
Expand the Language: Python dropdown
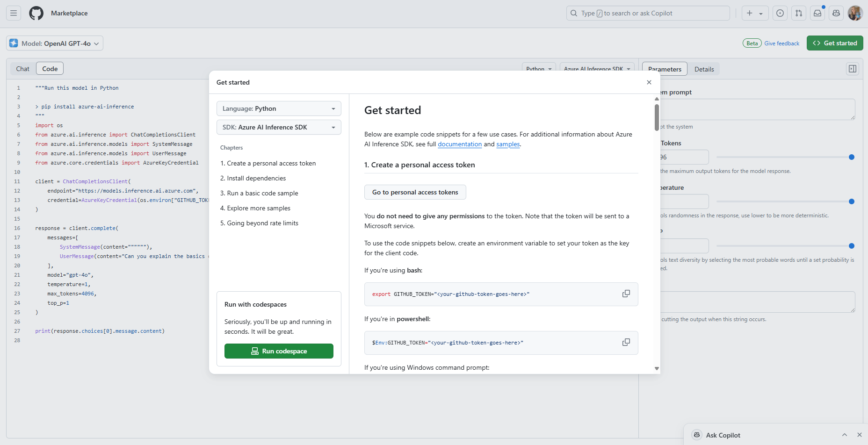point(279,108)
